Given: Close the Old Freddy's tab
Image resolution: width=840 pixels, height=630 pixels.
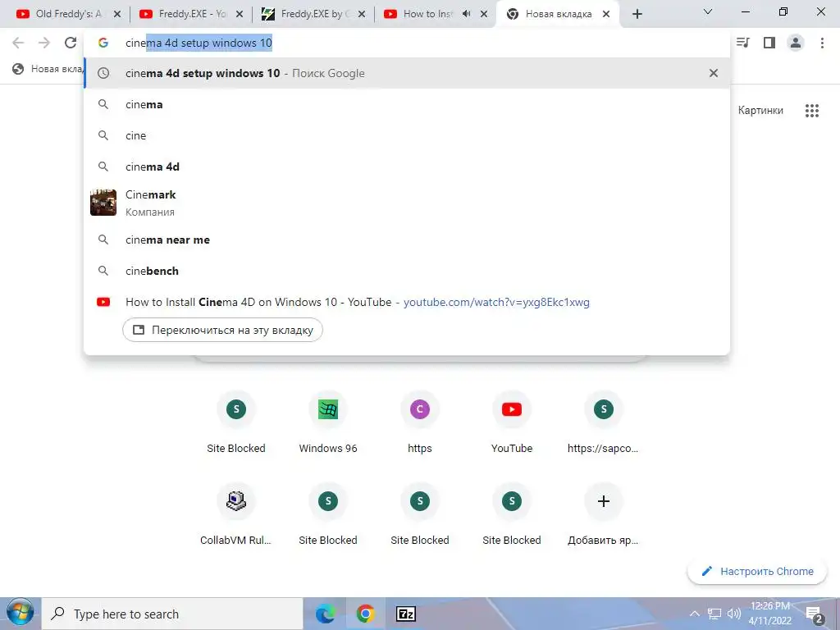Looking at the screenshot, I should point(117,15).
